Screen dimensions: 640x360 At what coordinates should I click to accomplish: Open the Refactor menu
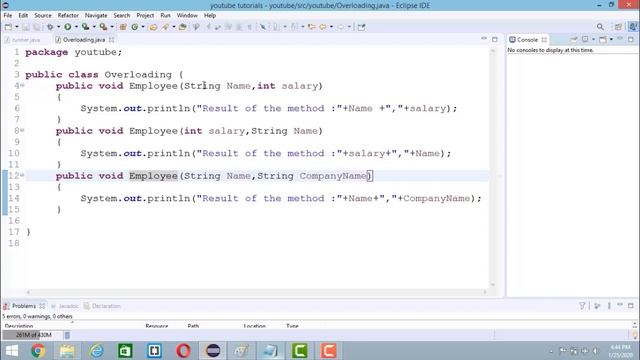68,15
